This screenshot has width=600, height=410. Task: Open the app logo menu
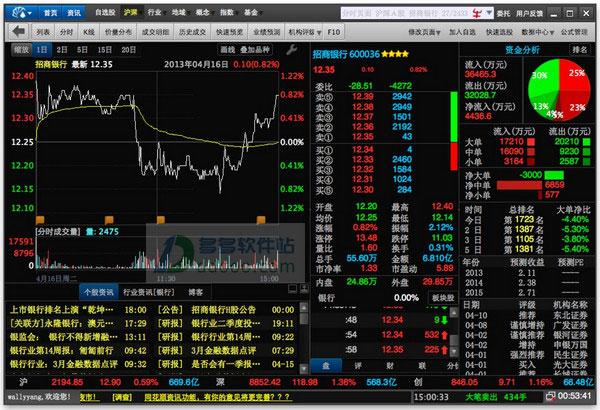point(21,13)
